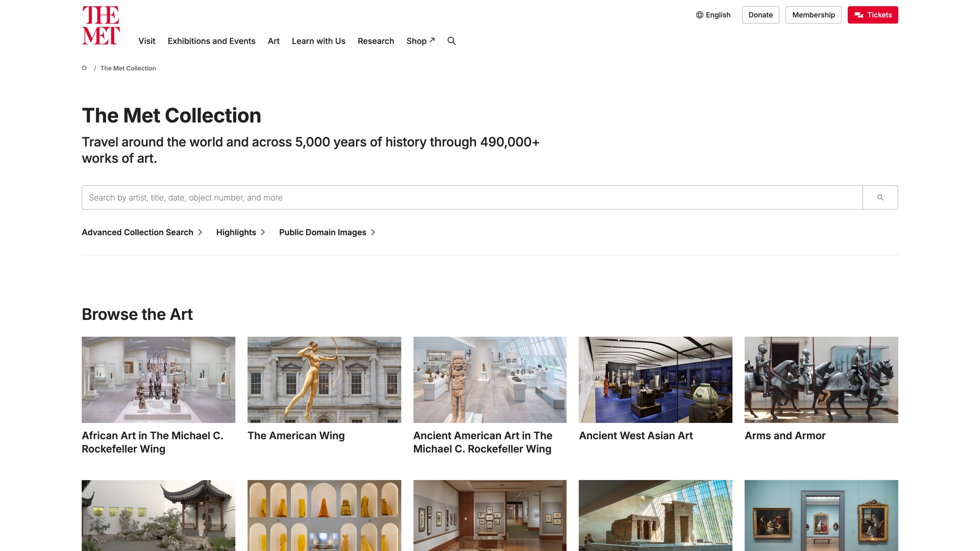Open Public Domain Images link
This screenshot has width=980, height=551.
[x=323, y=232]
